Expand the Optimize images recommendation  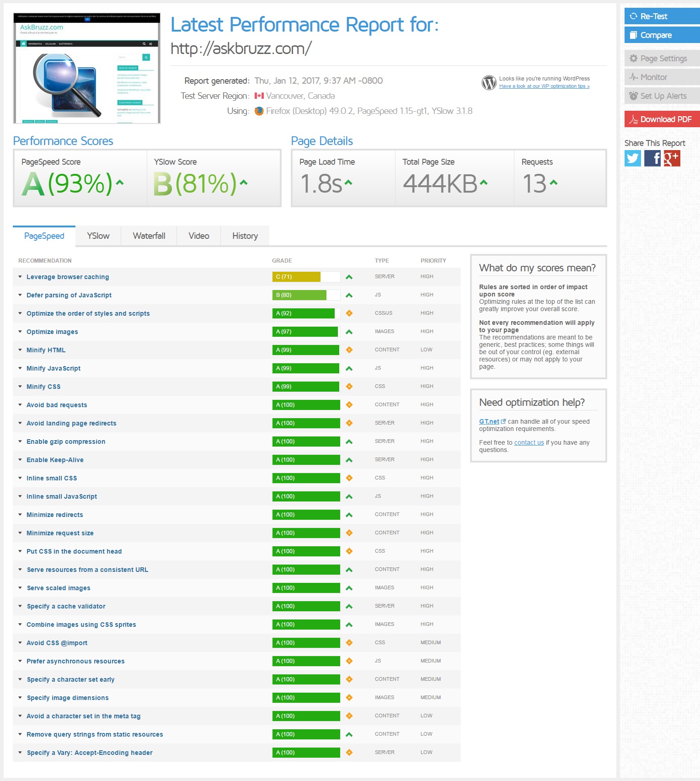20,332
